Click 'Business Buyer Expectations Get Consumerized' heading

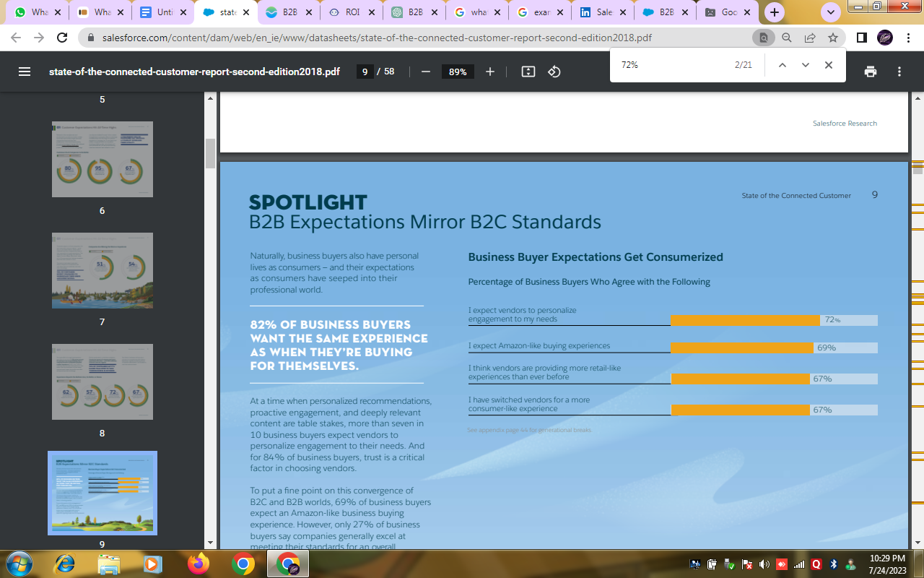click(596, 257)
